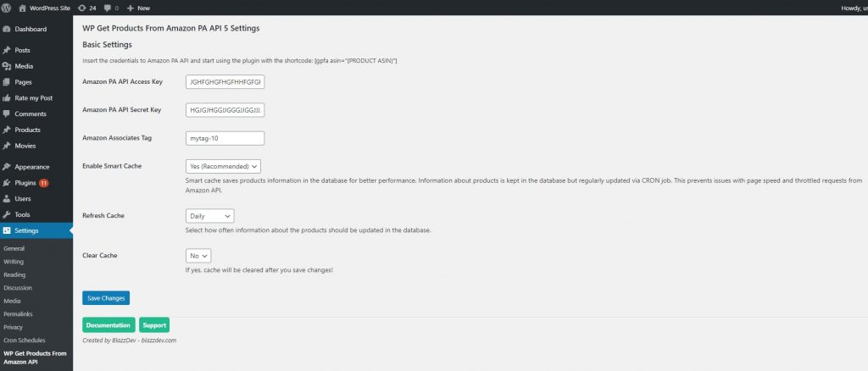Click the Documentation button

108,325
